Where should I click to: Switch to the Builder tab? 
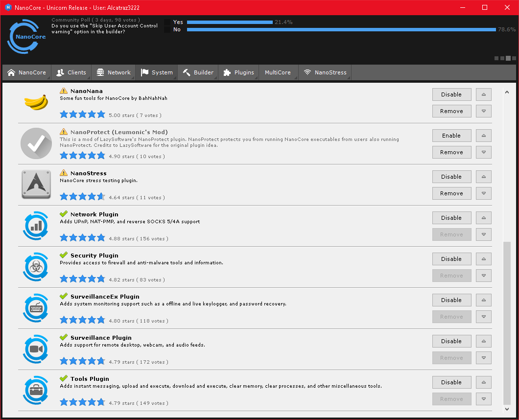click(x=198, y=72)
